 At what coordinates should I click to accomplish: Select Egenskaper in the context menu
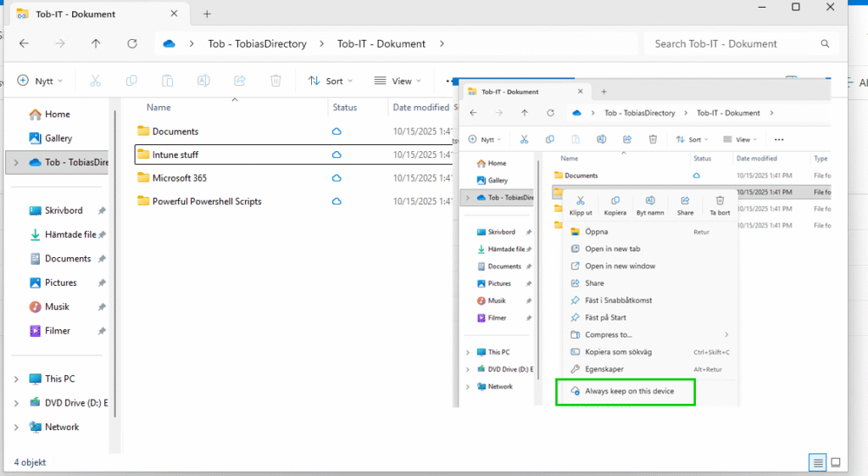[x=604, y=369]
